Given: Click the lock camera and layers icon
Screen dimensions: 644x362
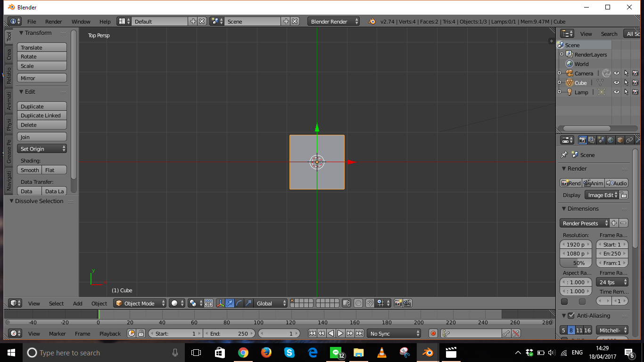Looking at the screenshot, I should coord(347,303).
